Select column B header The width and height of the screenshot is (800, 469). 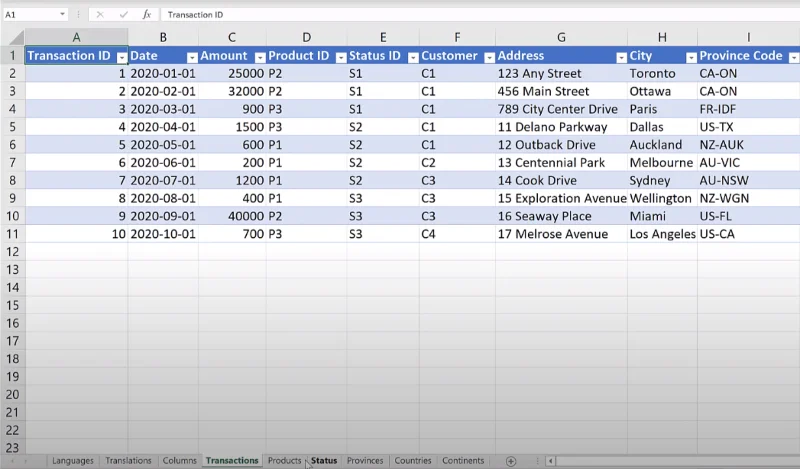pos(163,37)
